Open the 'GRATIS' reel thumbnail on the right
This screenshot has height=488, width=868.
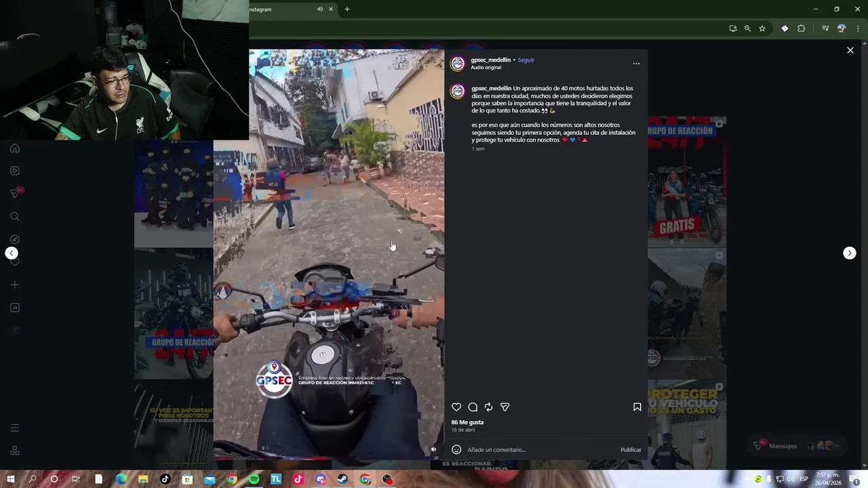tap(687, 182)
